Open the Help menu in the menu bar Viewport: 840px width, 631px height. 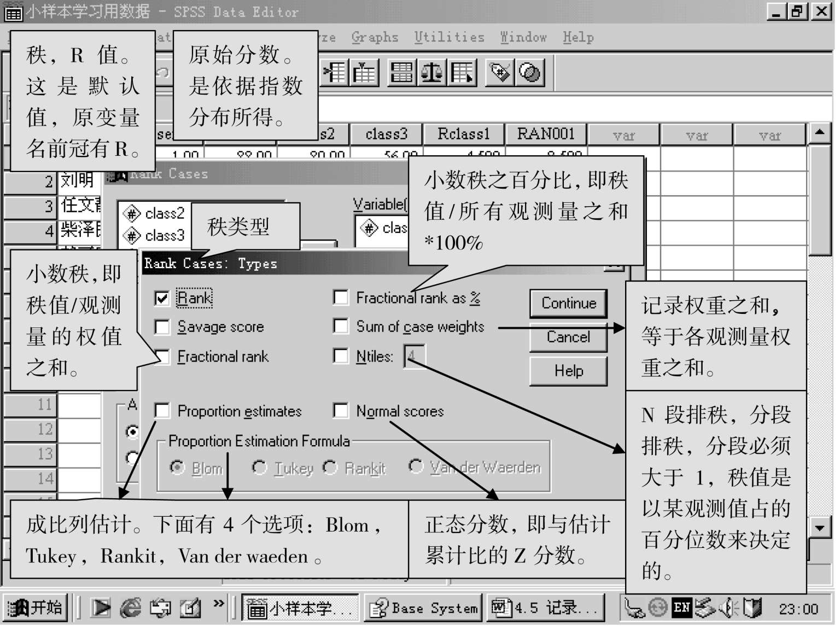pyautogui.click(x=578, y=37)
